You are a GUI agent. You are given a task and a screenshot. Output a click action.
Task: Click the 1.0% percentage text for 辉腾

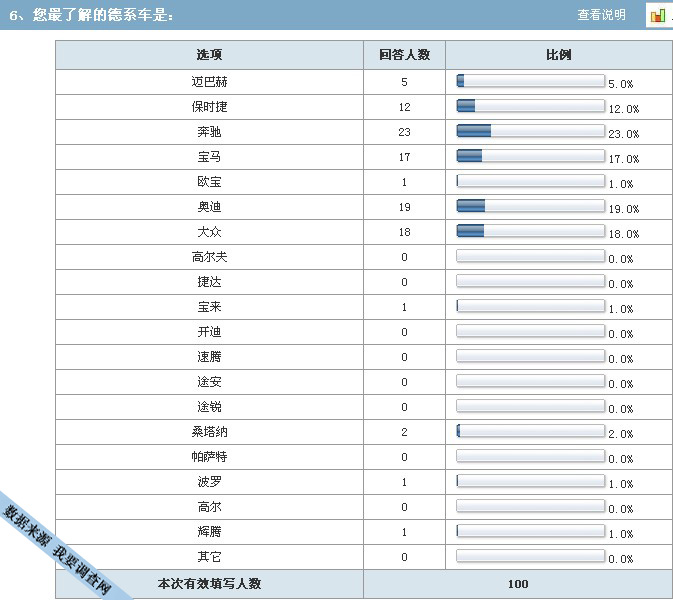pyautogui.click(x=621, y=534)
